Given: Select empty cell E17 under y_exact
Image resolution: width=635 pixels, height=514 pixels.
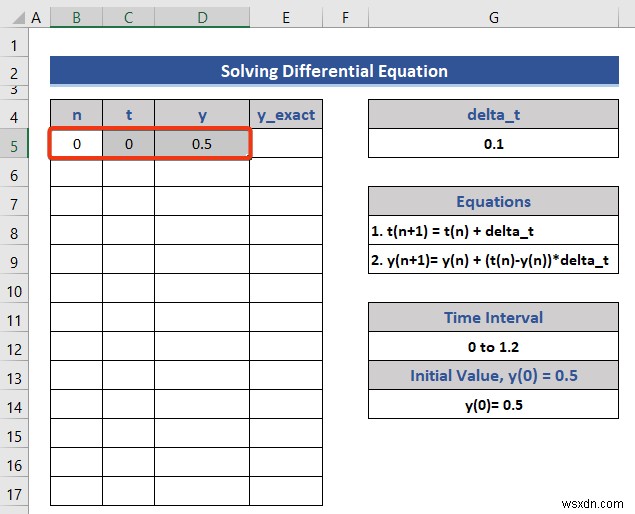Looking at the screenshot, I should (286, 491).
